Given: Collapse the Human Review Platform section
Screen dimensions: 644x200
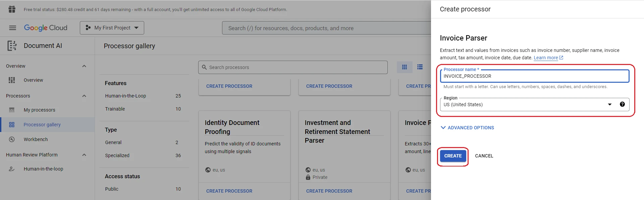Looking at the screenshot, I should [84, 155].
